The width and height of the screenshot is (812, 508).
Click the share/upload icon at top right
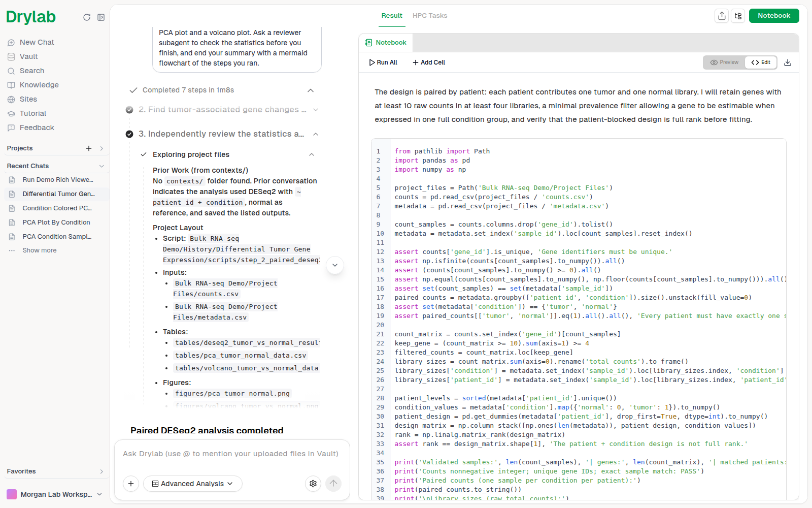722,16
